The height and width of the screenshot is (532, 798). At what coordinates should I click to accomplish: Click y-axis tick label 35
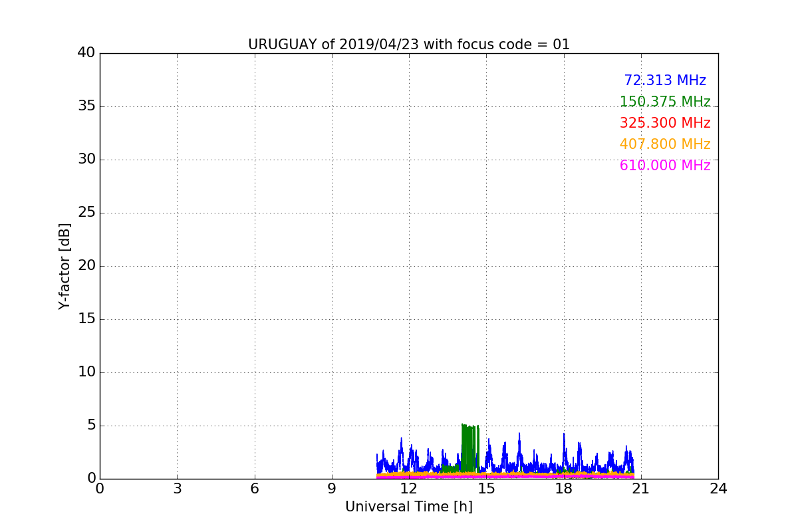click(x=86, y=106)
